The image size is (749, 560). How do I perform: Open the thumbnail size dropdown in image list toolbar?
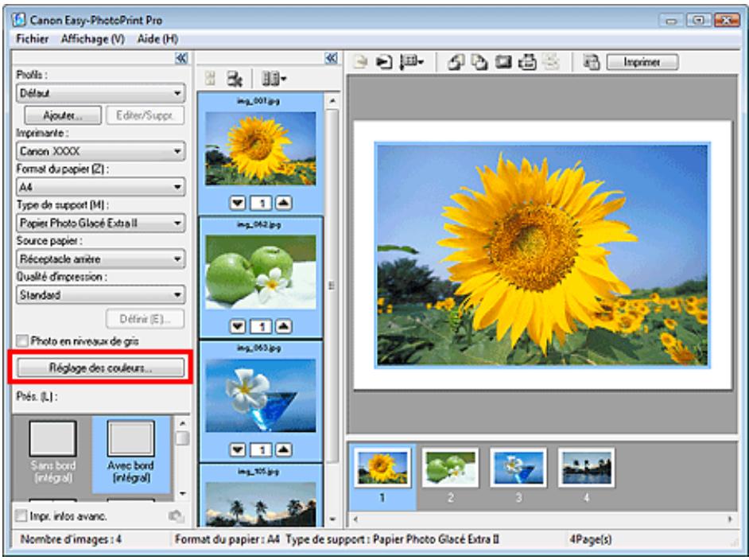(274, 79)
